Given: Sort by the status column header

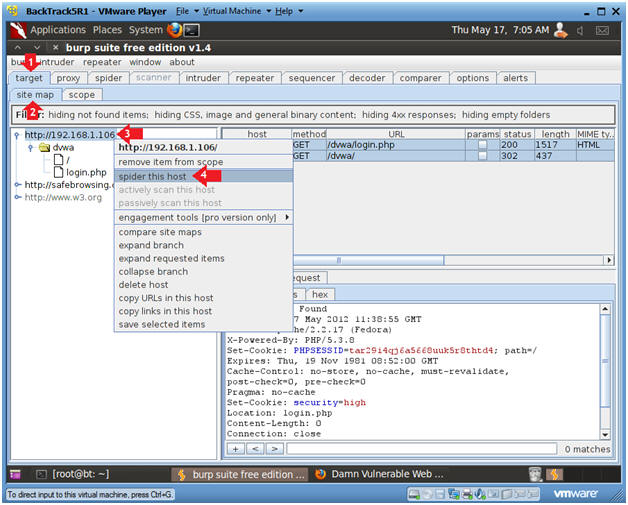Looking at the screenshot, I should pos(517,134).
